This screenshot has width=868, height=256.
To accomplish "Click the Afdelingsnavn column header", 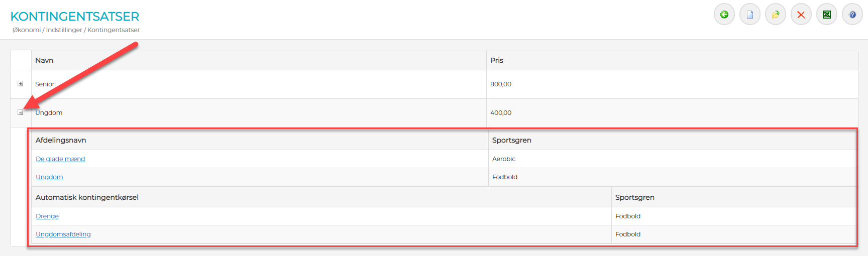I will pyautogui.click(x=61, y=140).
